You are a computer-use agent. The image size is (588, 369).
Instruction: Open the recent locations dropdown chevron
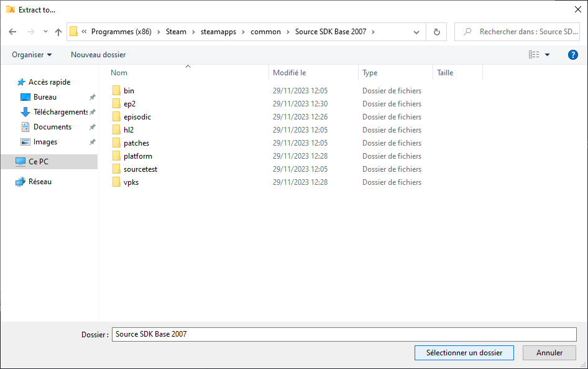pyautogui.click(x=45, y=32)
